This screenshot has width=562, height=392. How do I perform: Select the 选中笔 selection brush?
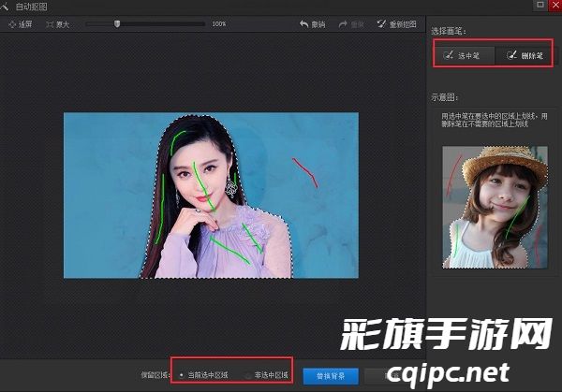pyautogui.click(x=463, y=56)
